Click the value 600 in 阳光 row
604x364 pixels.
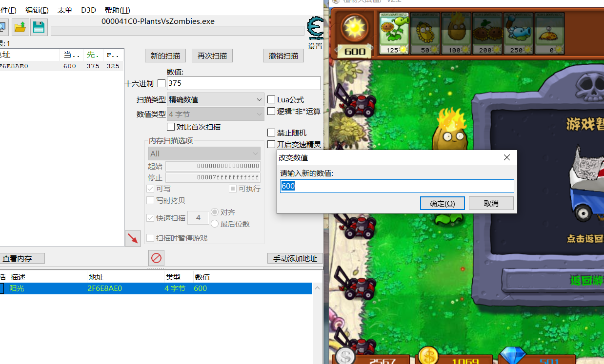201,288
